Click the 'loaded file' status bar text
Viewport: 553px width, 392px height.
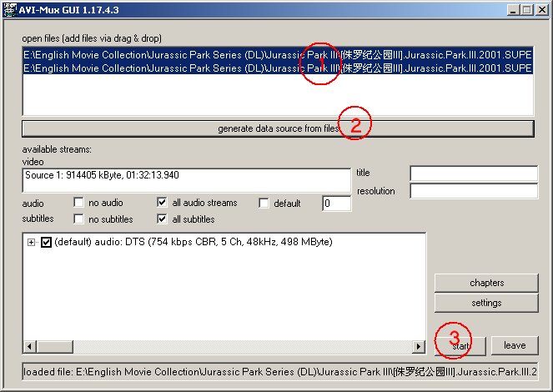tap(280, 372)
